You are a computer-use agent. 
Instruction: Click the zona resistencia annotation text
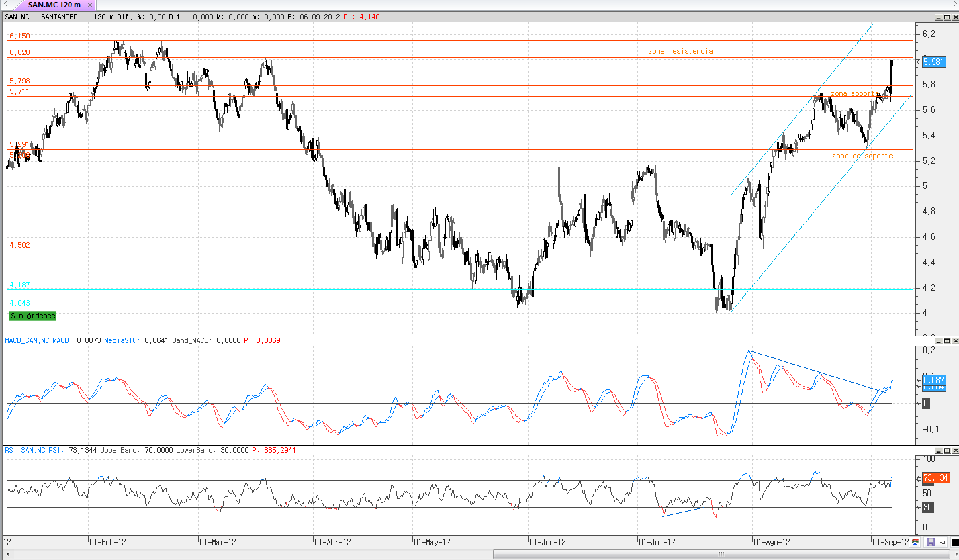[680, 51]
